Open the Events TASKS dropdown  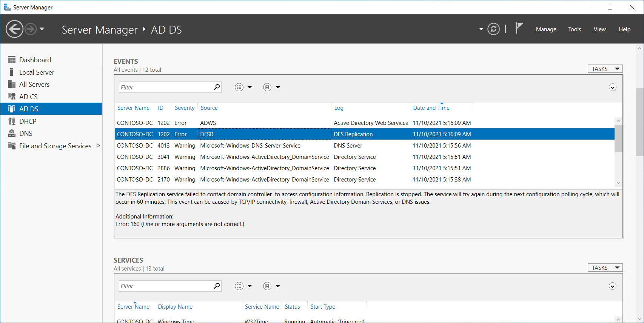point(605,69)
